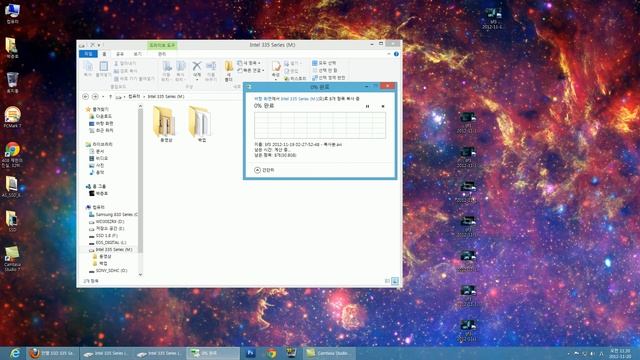The image size is (640, 360).
Task: Click Camtasia Studio taskbar button
Action: point(329,353)
